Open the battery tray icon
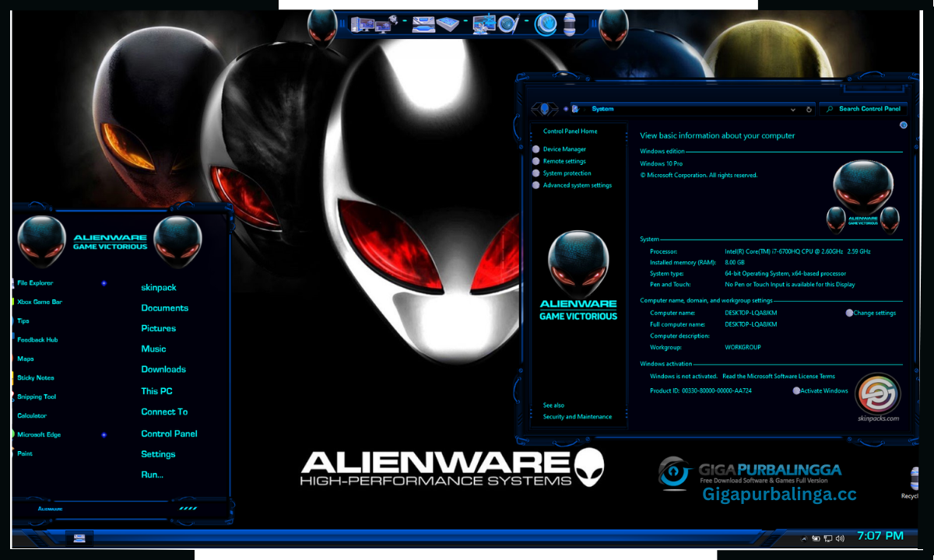 tap(816, 538)
